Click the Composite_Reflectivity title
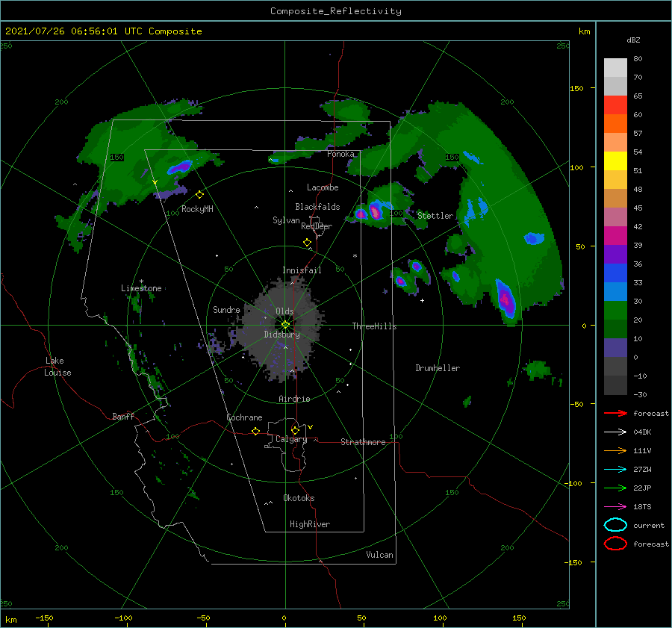The height and width of the screenshot is (628, 672). click(x=336, y=11)
